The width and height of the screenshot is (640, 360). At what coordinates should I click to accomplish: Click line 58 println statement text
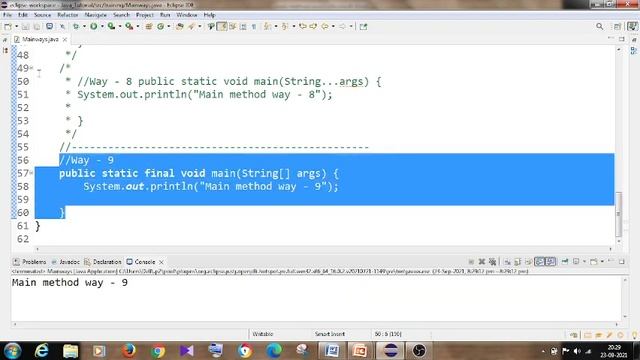(x=211, y=187)
